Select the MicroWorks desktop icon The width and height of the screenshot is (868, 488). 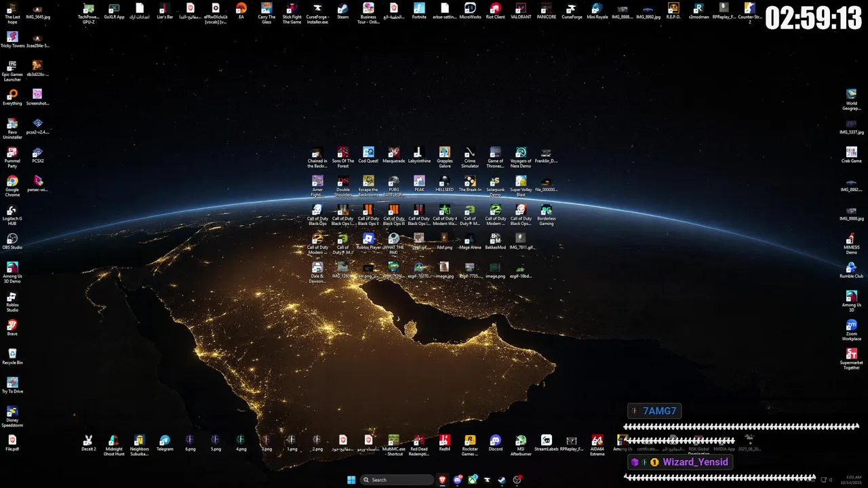pos(470,11)
